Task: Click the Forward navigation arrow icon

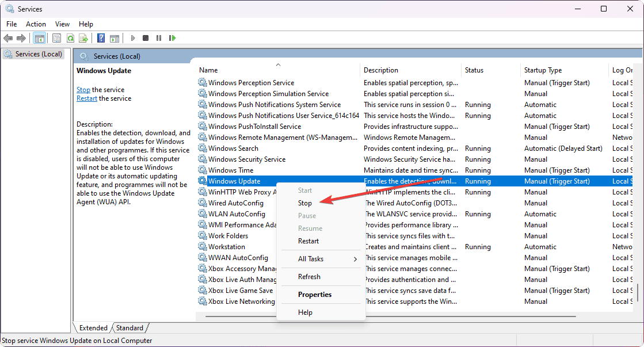Action: point(22,38)
